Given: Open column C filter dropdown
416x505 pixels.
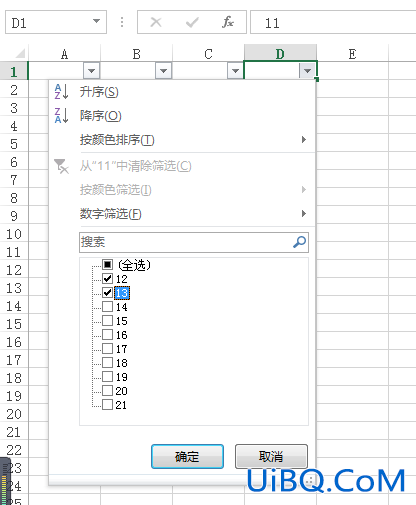Looking at the screenshot, I should tap(235, 71).
